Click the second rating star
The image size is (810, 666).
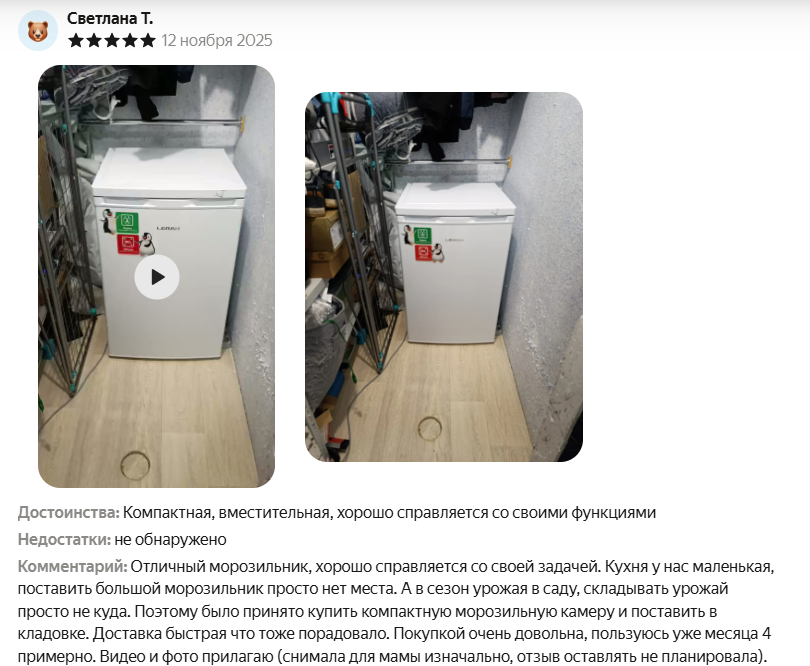coord(94,40)
